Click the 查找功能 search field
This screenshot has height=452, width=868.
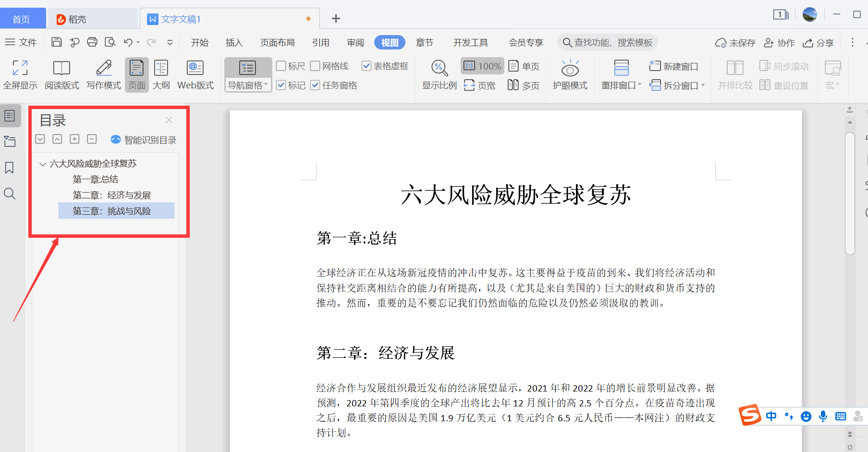[608, 42]
